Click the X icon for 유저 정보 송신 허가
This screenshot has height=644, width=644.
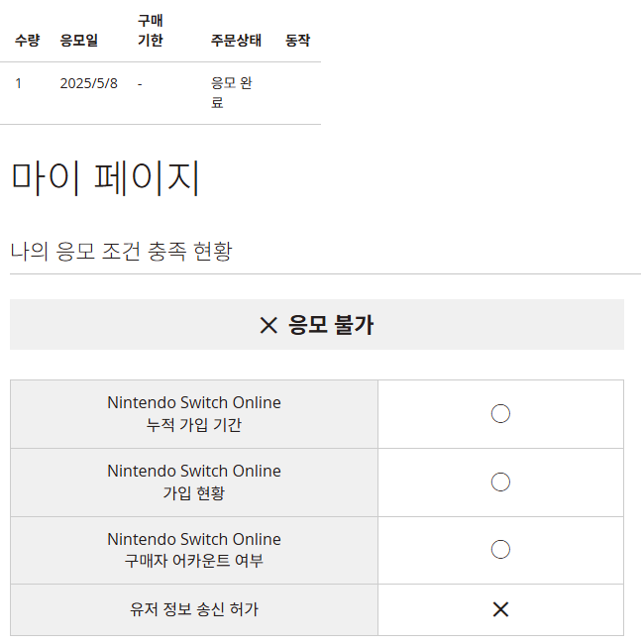pyautogui.click(x=500, y=609)
